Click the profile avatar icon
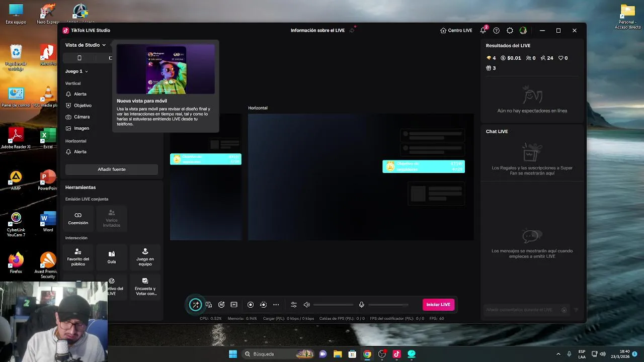The width and height of the screenshot is (644, 362). pos(523,31)
